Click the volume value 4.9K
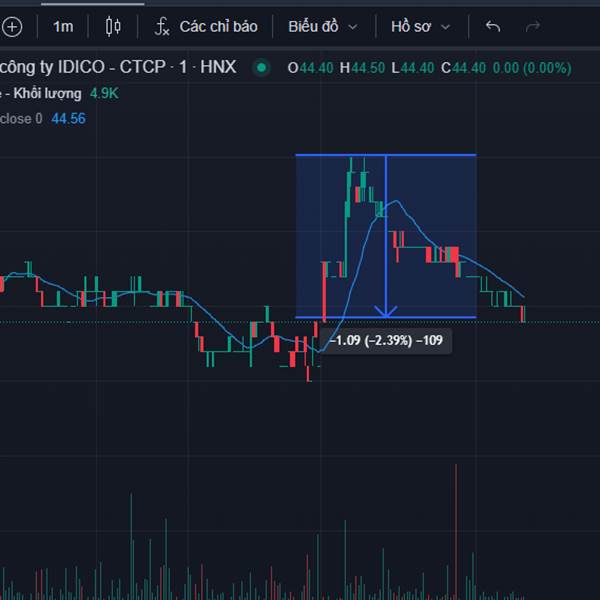Image resolution: width=600 pixels, height=600 pixels. [104, 93]
